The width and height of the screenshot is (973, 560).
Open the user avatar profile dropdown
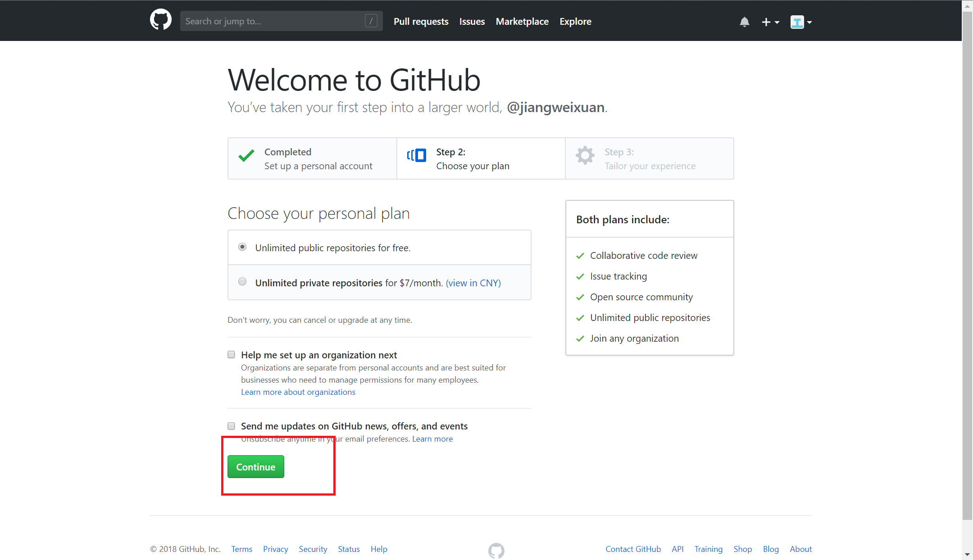pos(801,22)
